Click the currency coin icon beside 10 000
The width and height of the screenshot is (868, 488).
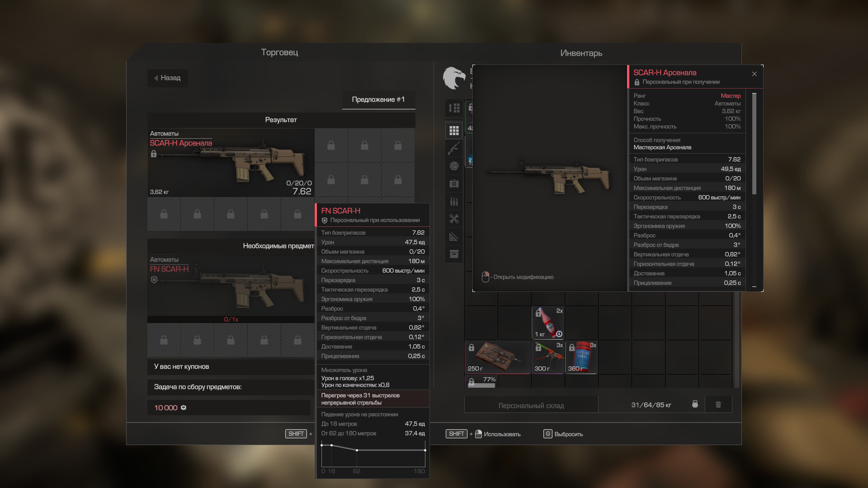coord(184,408)
